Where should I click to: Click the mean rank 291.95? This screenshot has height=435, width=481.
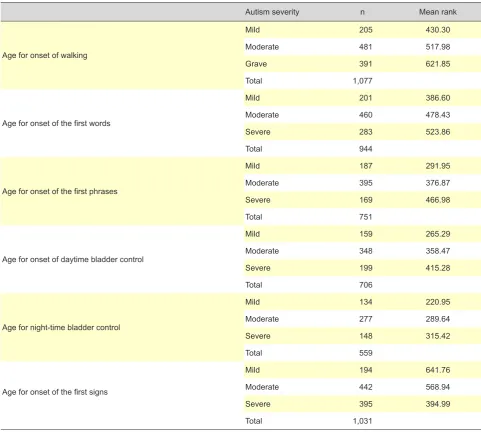(438, 166)
